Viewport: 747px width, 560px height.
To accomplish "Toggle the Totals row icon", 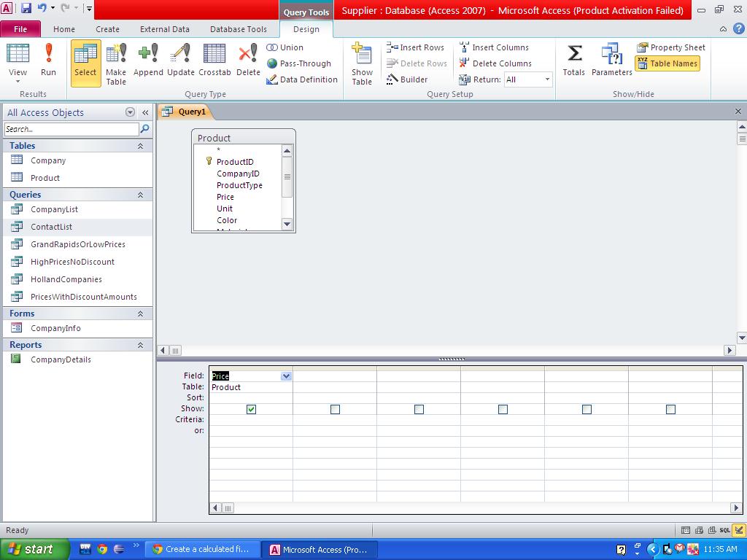I will tap(573, 61).
